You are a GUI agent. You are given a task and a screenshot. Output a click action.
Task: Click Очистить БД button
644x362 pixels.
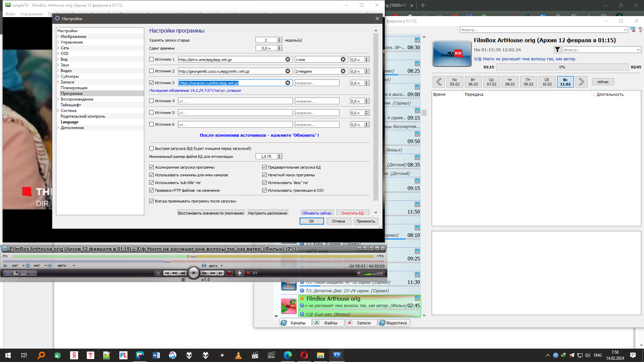(353, 213)
